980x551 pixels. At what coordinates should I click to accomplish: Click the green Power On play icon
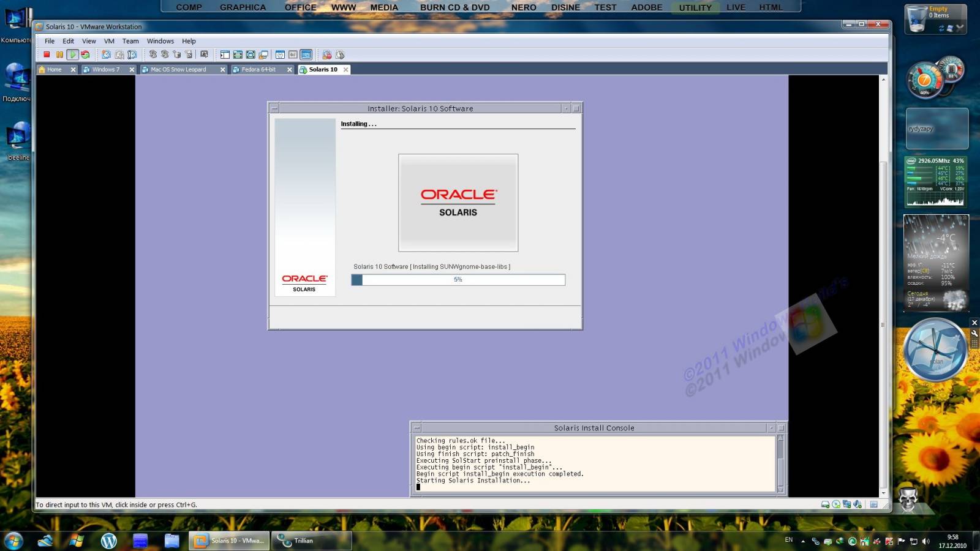(x=72, y=54)
